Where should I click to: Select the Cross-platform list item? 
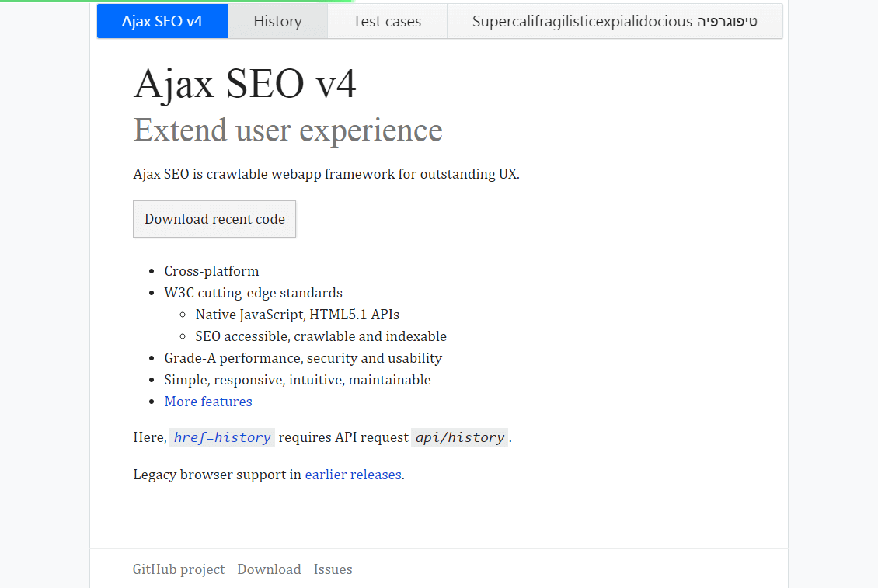click(x=211, y=270)
